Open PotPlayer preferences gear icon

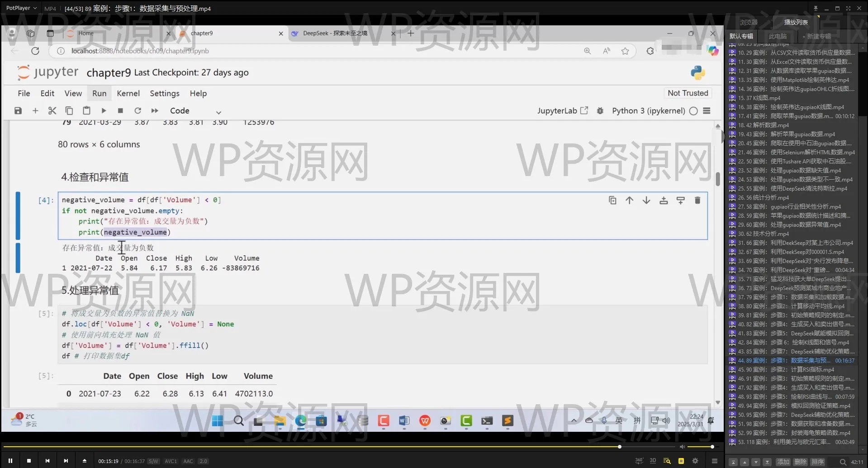click(695, 461)
